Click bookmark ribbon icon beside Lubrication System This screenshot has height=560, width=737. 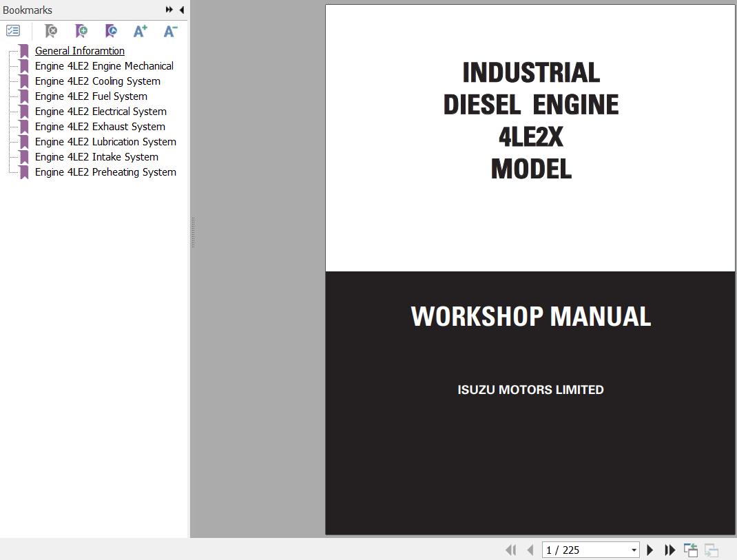click(24, 141)
